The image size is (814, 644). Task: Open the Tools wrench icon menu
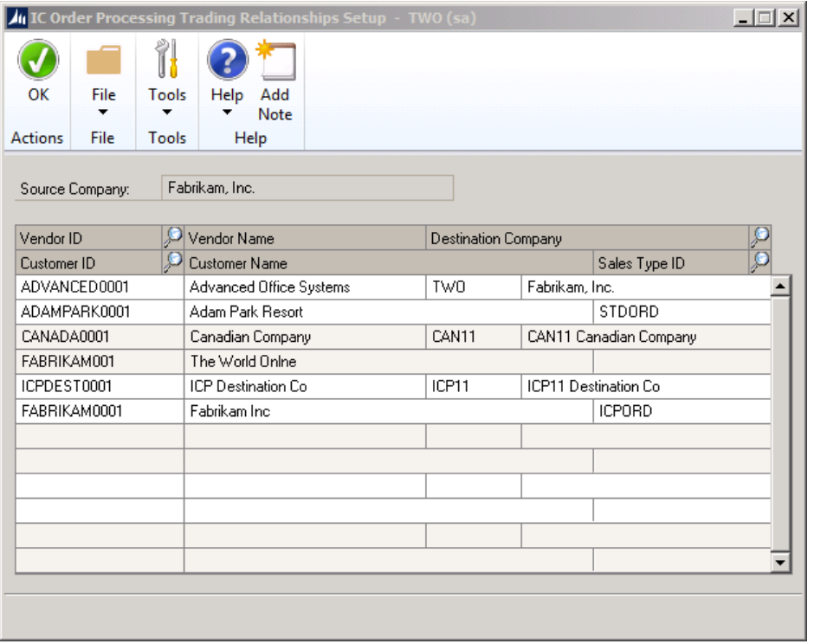tap(166, 61)
